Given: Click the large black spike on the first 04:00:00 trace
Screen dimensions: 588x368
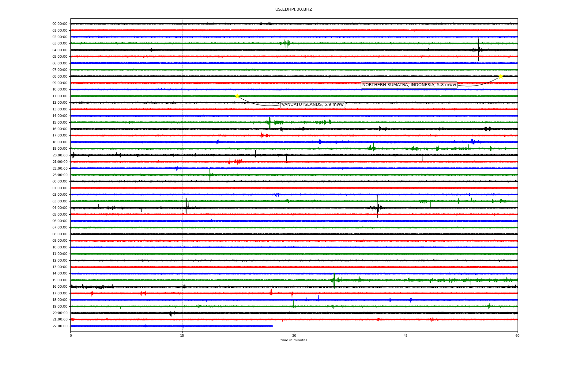Looking at the screenshot, I should (479, 49).
